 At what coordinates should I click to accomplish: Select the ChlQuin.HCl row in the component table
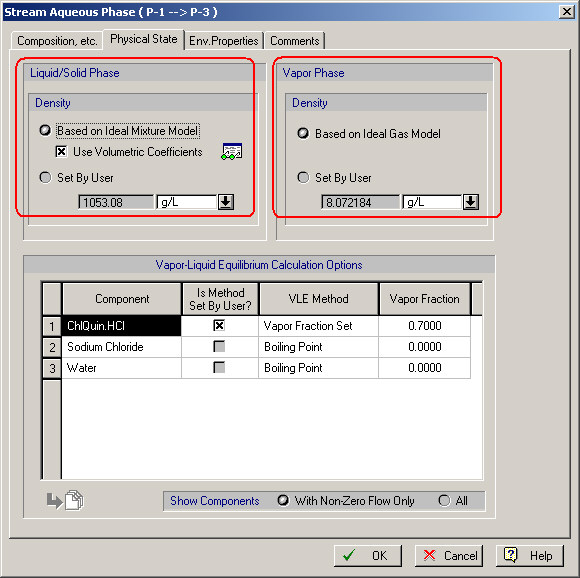(x=121, y=326)
